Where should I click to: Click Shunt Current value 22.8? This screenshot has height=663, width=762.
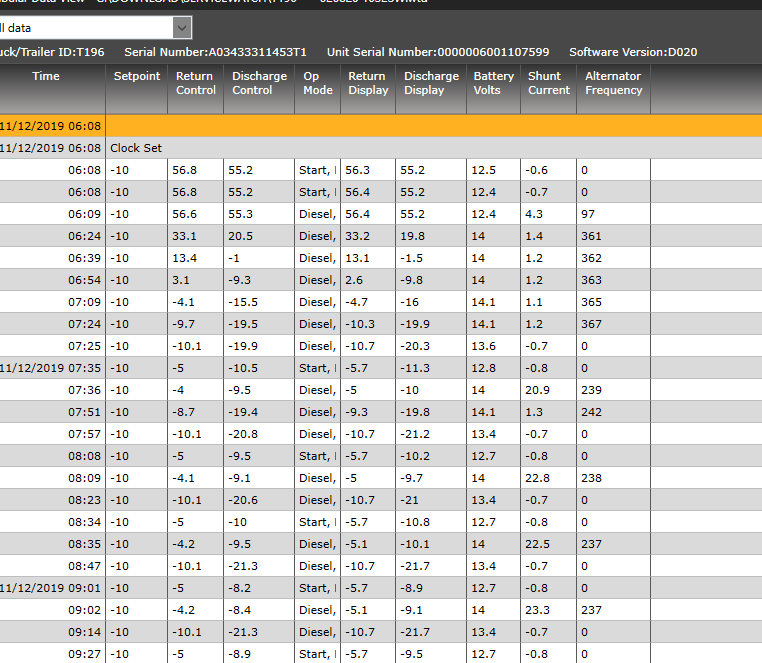click(x=537, y=478)
